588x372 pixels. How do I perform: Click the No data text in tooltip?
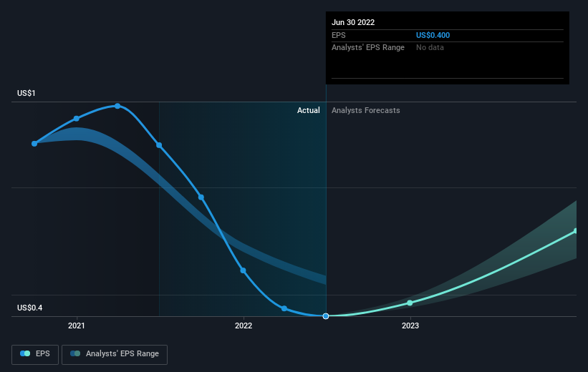[x=430, y=48]
